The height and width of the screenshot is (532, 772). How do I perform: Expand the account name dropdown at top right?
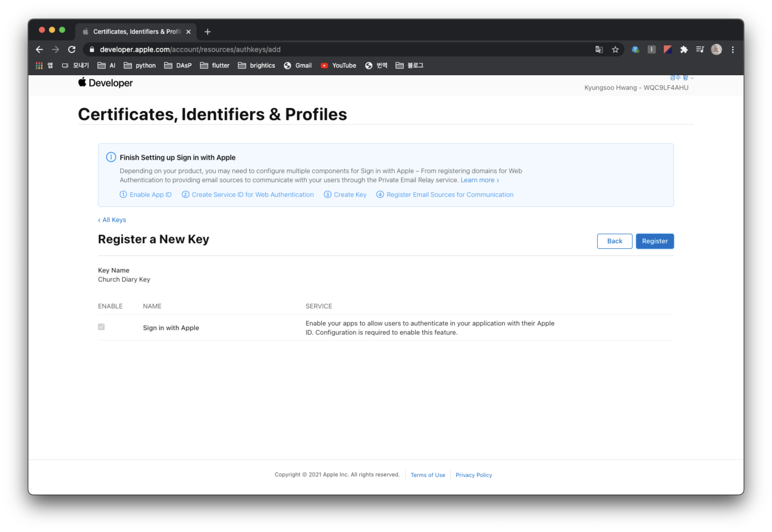tap(682, 78)
